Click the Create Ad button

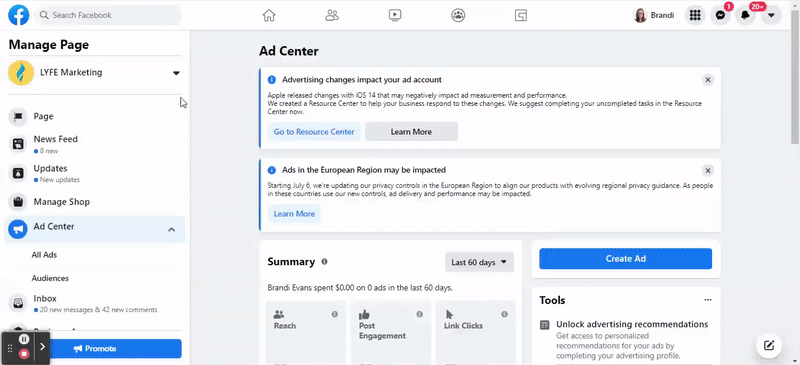[626, 259]
